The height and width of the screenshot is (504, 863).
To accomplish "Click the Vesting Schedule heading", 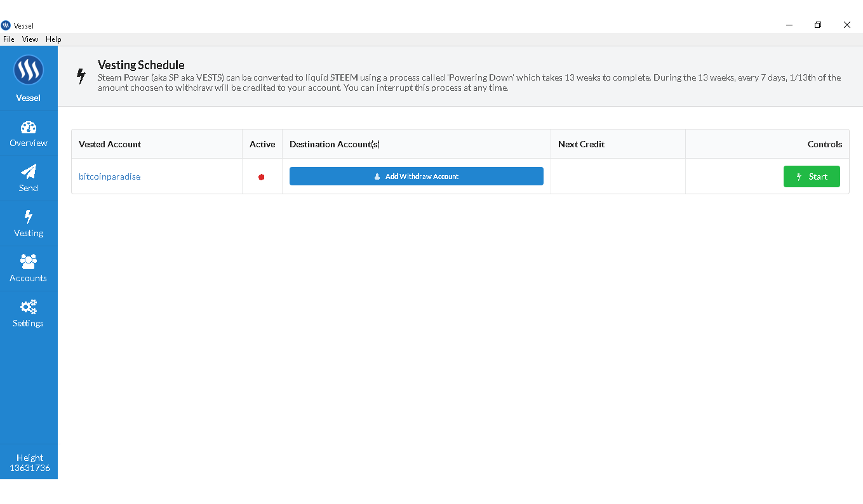I will [x=141, y=65].
